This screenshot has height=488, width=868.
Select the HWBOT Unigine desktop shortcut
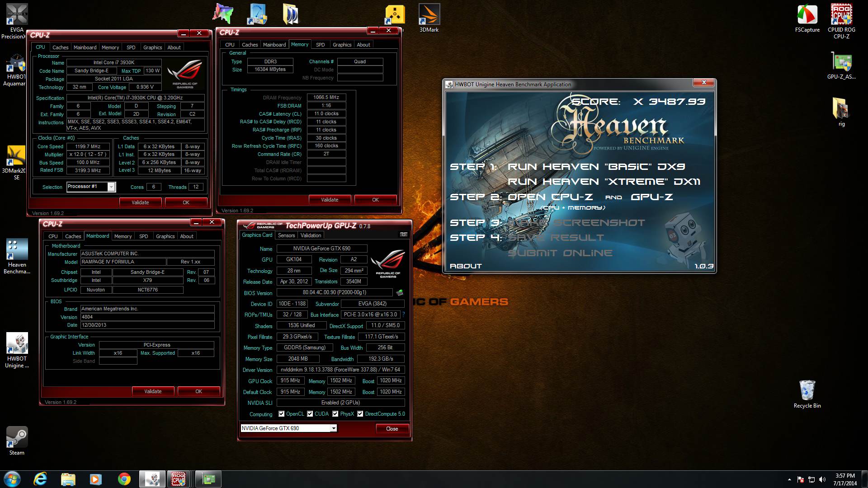pyautogui.click(x=17, y=350)
